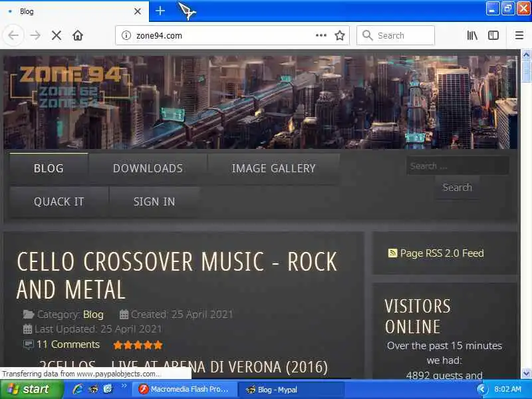Expand the hidden system tray icons arrow
The image size is (532, 399).
tap(481, 389)
